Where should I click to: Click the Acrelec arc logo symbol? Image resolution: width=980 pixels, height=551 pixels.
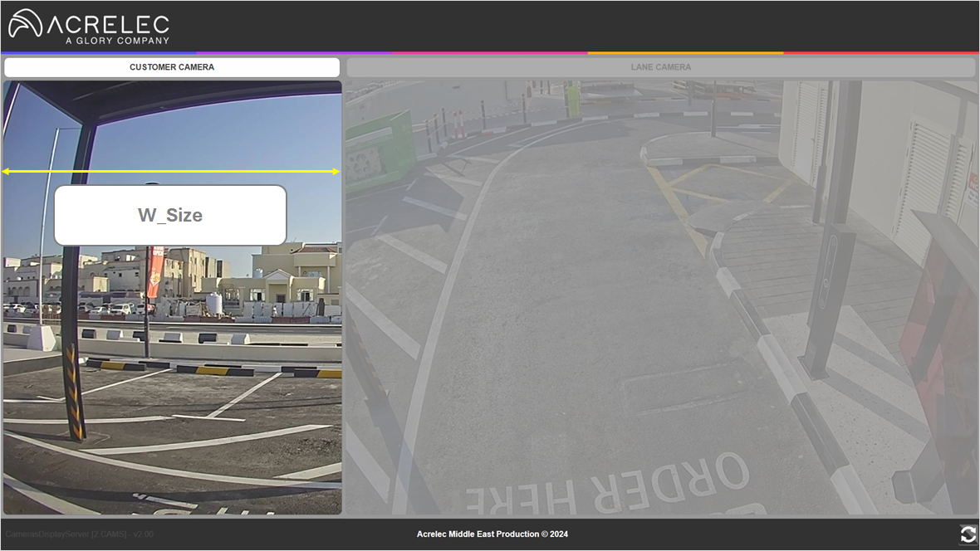click(25, 24)
